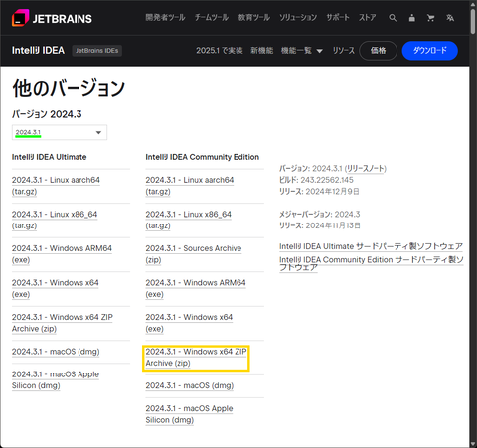Click the リリース: 2024年12月9日 text
The image size is (477, 448).
(x=319, y=192)
